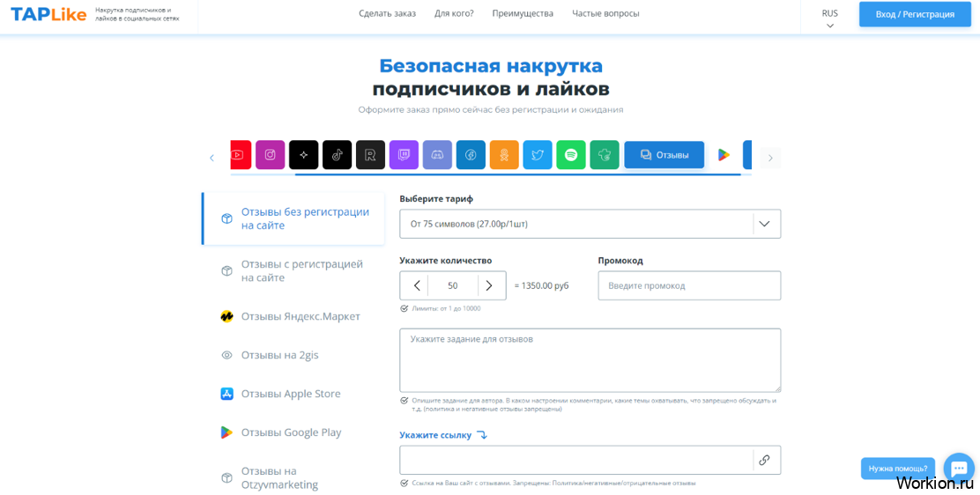Advance the services carousel to the right

770,159
